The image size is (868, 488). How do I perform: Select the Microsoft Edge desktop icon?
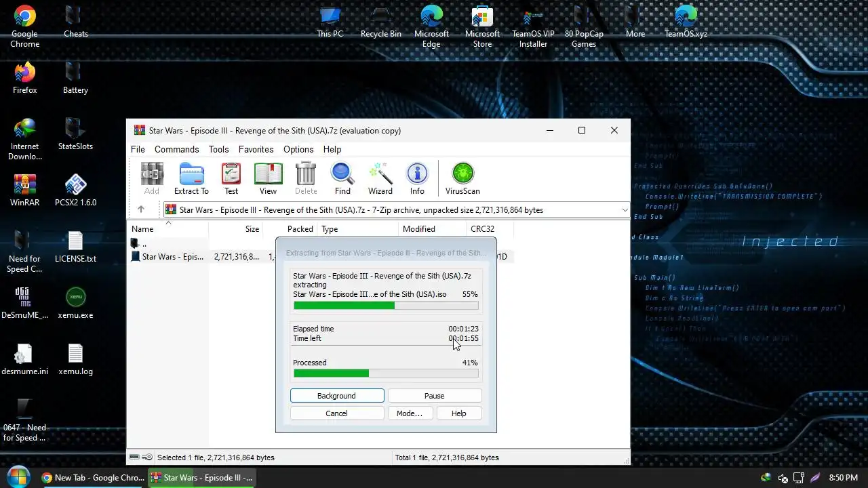point(431,27)
